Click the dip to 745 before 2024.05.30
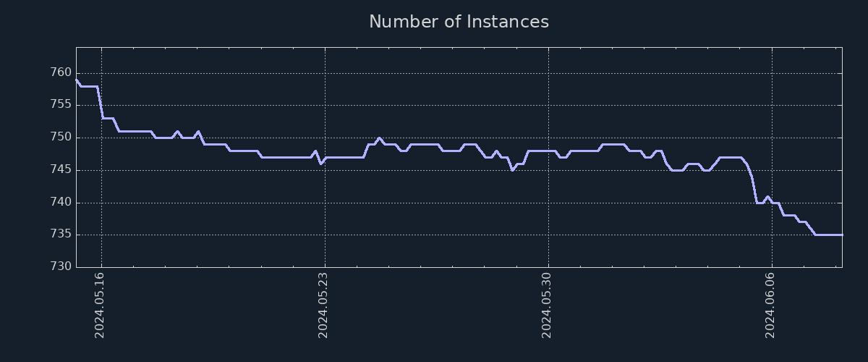868x362 pixels. (512, 170)
